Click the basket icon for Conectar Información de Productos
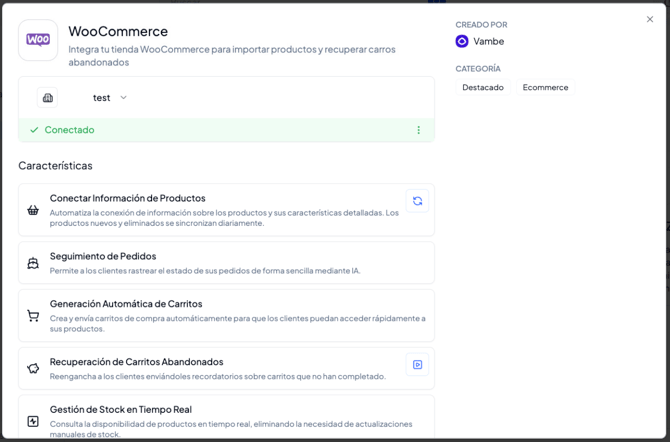The width and height of the screenshot is (670, 442). pyautogui.click(x=33, y=210)
